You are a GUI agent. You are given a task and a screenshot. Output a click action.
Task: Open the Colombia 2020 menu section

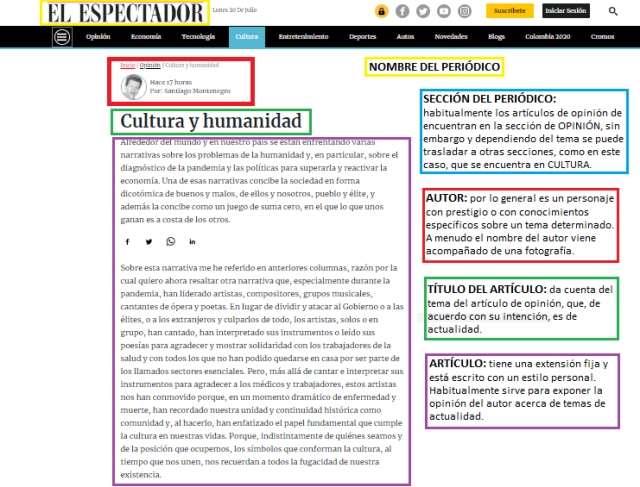pos(547,37)
